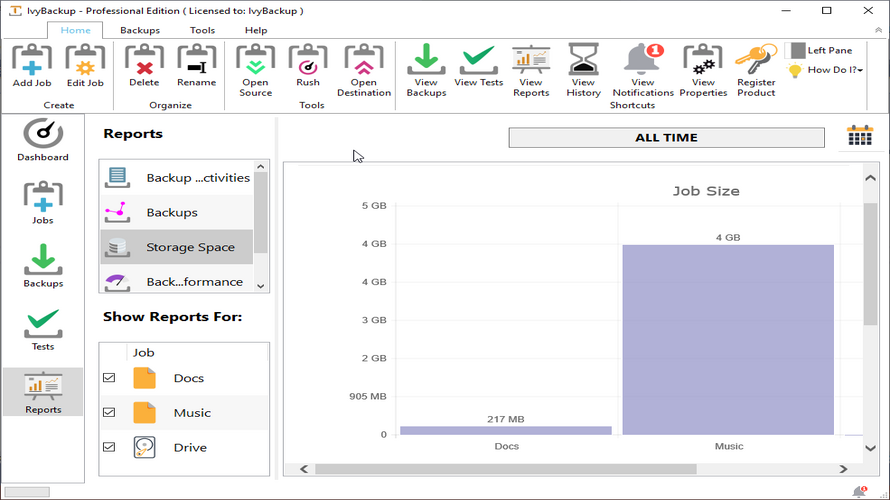Switch to the Backups ribbon tab
This screenshot has width=890, height=500.
[140, 30]
